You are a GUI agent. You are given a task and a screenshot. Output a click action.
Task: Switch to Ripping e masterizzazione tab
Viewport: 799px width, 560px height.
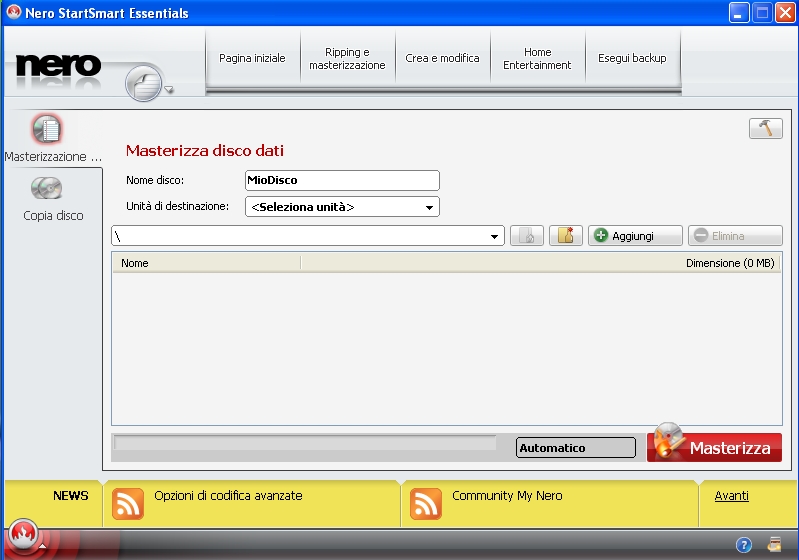click(x=347, y=58)
